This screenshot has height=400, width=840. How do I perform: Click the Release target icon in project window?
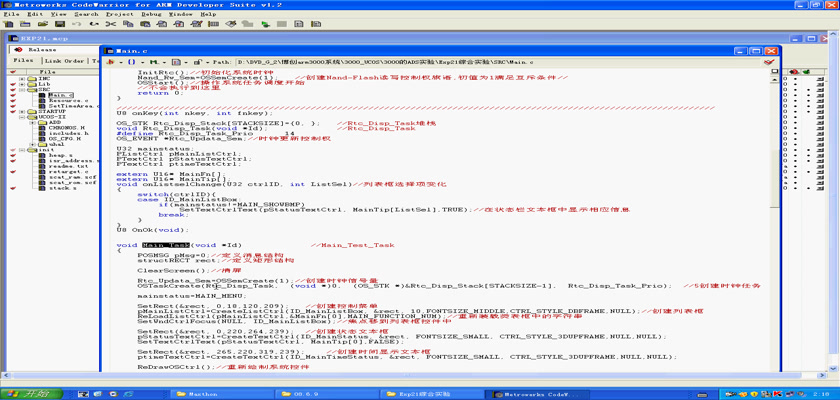[18, 50]
